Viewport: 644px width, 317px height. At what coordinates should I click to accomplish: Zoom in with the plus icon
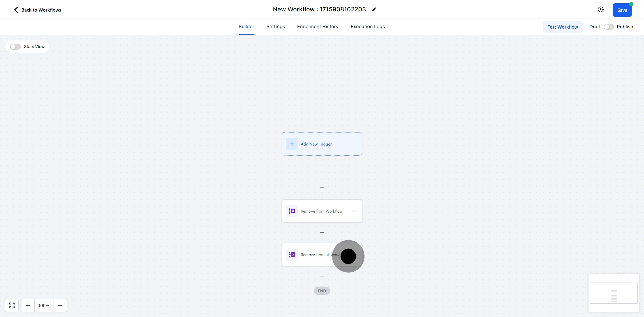click(28, 305)
